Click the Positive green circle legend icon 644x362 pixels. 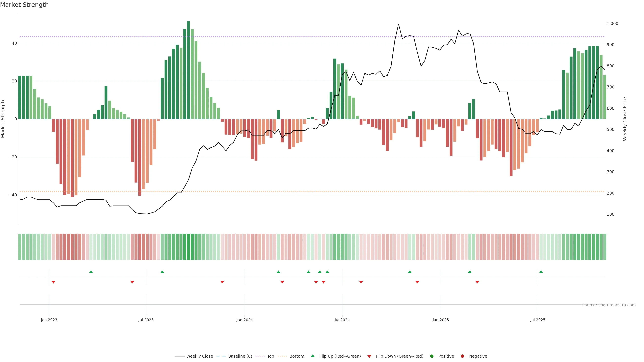point(432,356)
